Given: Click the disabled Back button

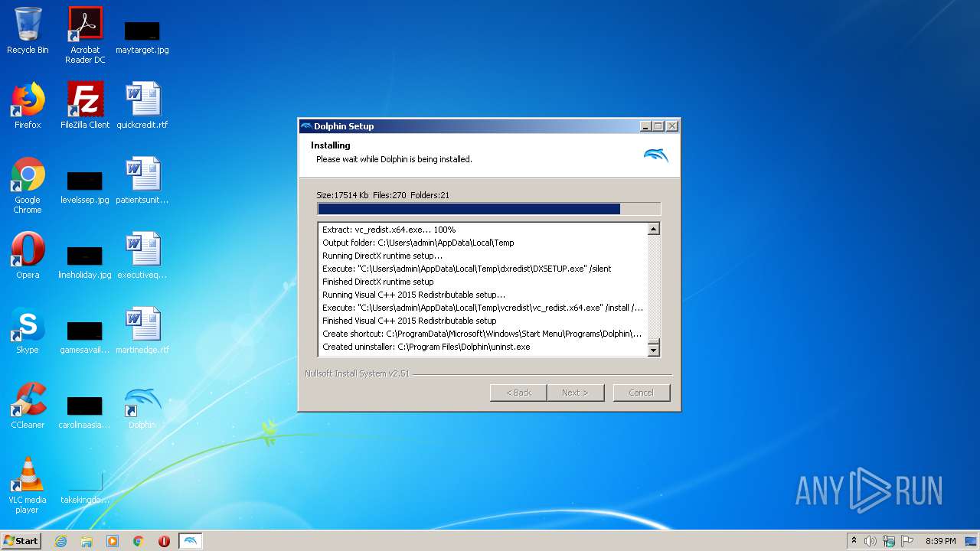Looking at the screenshot, I should (x=518, y=393).
